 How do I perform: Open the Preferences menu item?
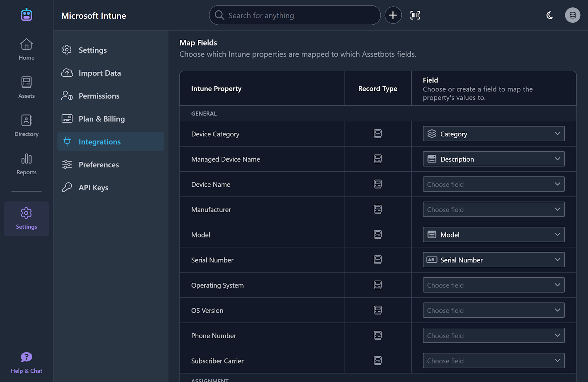click(x=111, y=165)
